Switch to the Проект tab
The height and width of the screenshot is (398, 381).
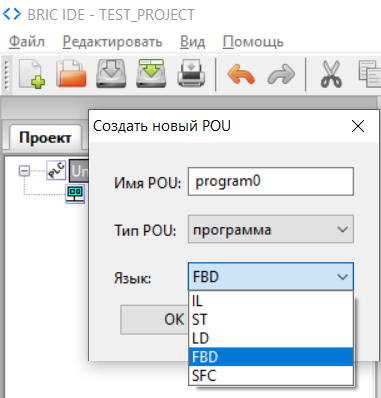45,138
